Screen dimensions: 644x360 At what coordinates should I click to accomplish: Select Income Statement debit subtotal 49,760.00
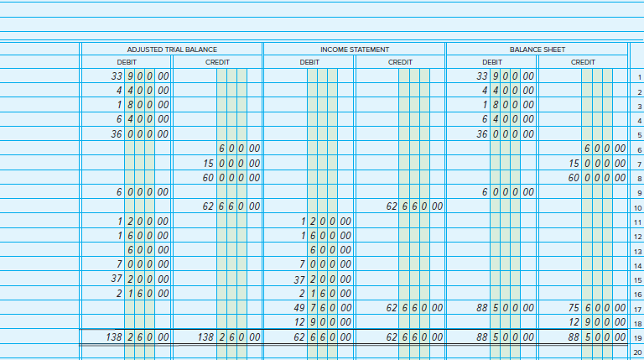point(321,308)
